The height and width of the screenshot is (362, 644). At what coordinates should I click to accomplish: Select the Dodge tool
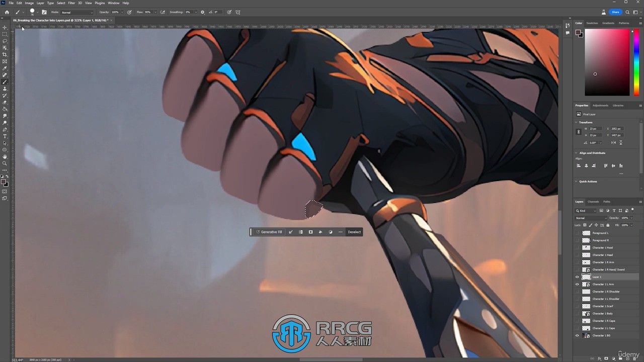click(x=5, y=122)
